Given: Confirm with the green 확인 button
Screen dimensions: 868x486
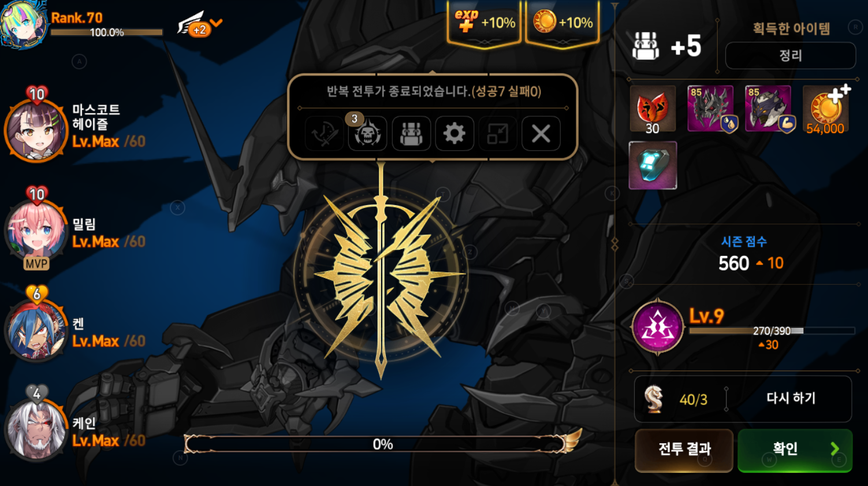Looking at the screenshot, I should tap(795, 450).
